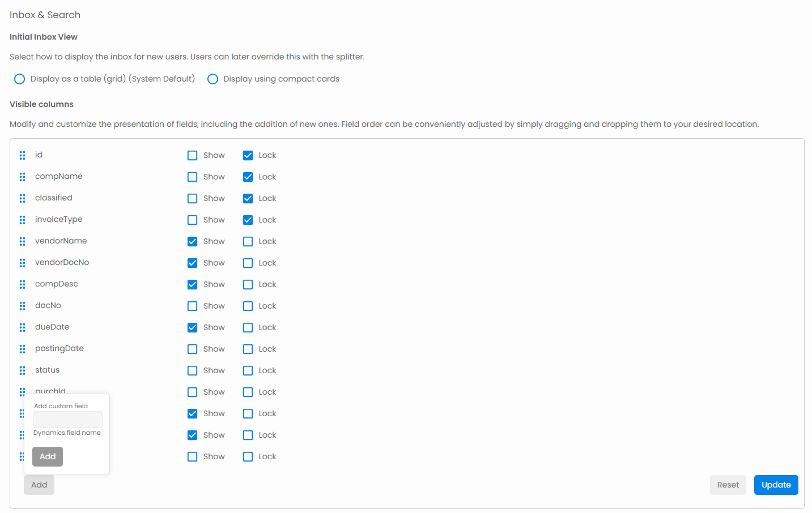
Task: Click the Reset button
Action: click(x=728, y=485)
